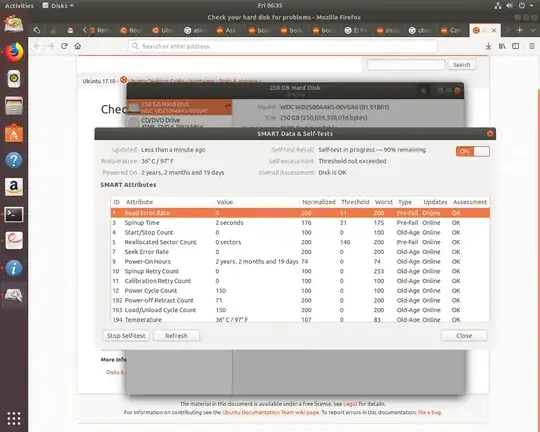Select the Spinup Time row
This screenshot has width=540, height=432.
pyautogui.click(x=300, y=223)
